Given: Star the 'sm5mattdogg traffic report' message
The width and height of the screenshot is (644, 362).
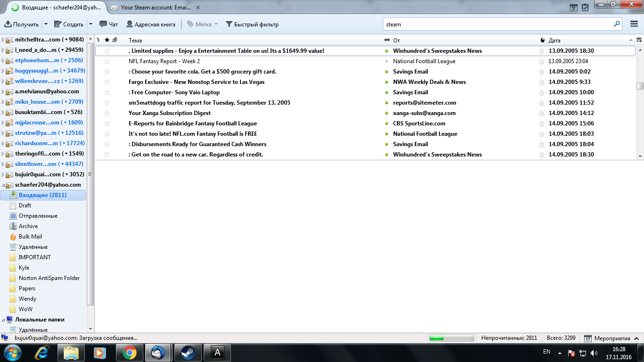Looking at the screenshot, I should 107,103.
